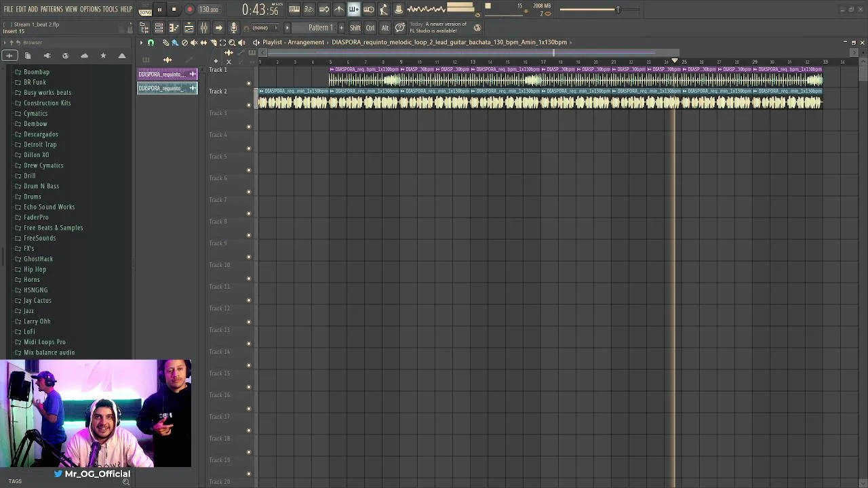Expand the LoFi folder in Browser
Screen dimensions: 868x488
point(29,331)
